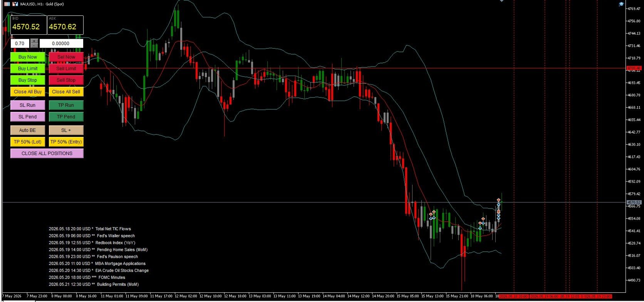This screenshot has height=302, width=644.
Task: Click the Sell Limit button
Action: (x=66, y=68)
